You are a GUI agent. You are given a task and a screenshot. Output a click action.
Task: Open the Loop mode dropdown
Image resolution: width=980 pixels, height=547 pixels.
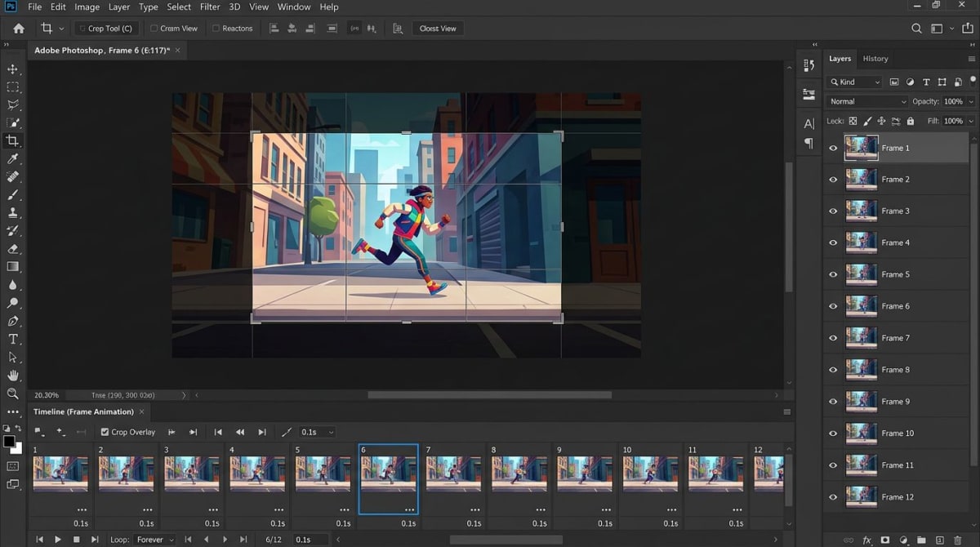click(x=155, y=540)
